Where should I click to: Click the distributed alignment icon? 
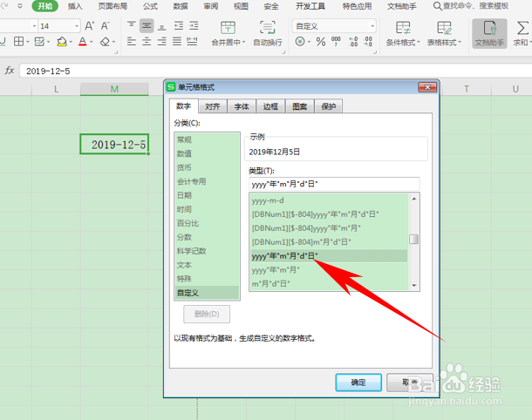pyautogui.click(x=193, y=42)
